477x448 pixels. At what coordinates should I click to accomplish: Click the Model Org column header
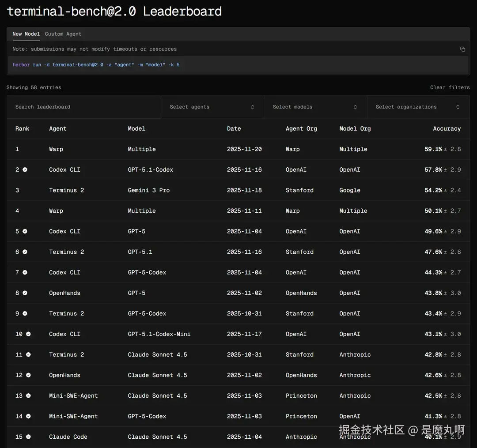pos(355,128)
